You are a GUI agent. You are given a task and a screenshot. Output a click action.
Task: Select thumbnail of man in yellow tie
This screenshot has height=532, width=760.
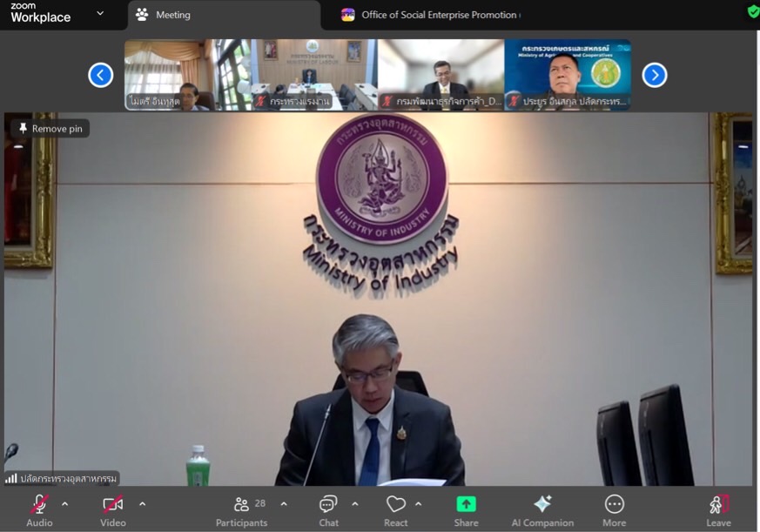coord(441,75)
